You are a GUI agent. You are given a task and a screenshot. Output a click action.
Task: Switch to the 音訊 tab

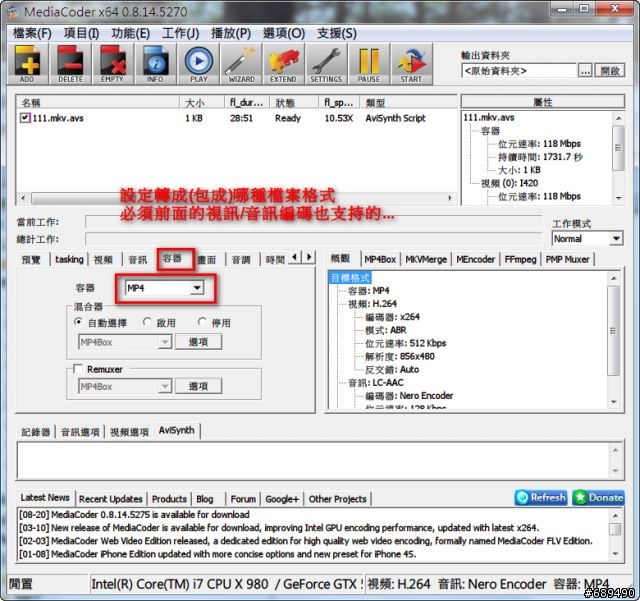(x=138, y=260)
